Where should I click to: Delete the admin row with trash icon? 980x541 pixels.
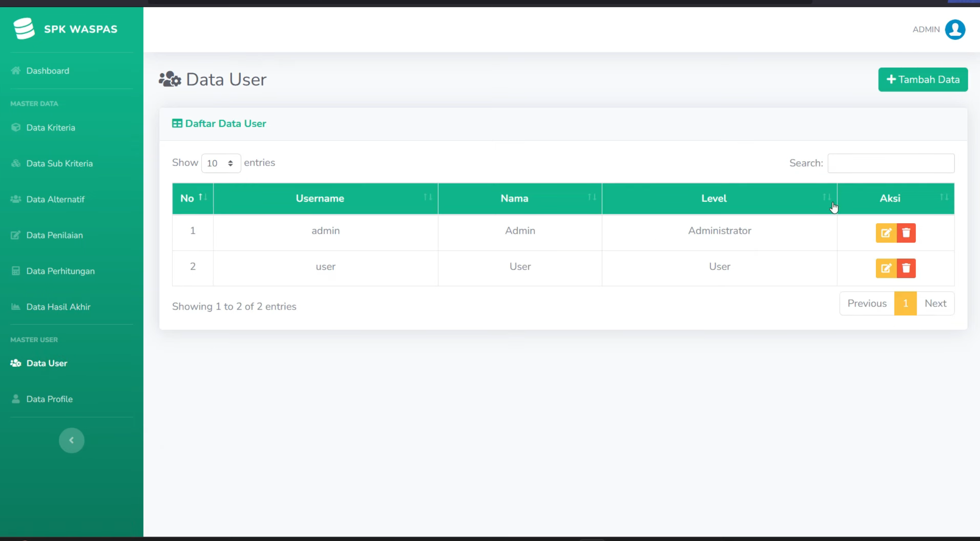click(x=906, y=233)
